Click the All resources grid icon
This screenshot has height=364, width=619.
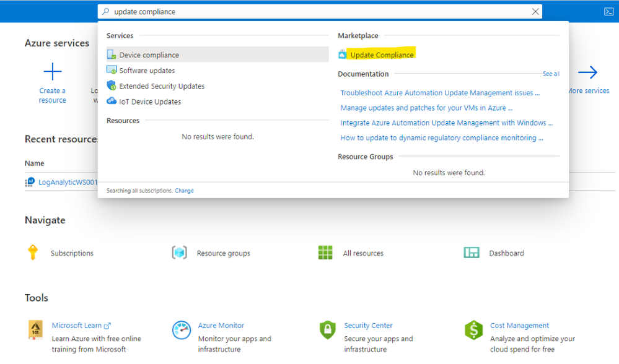point(325,253)
